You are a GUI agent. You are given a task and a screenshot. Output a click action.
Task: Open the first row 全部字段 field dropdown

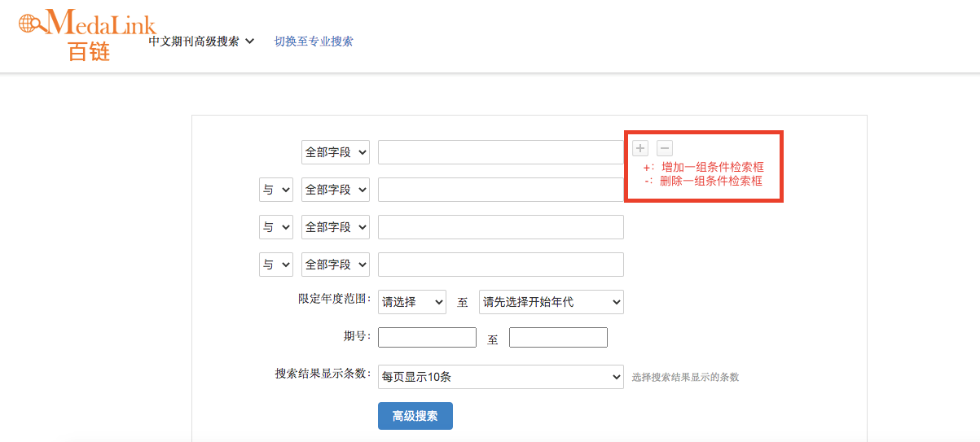[x=336, y=152]
